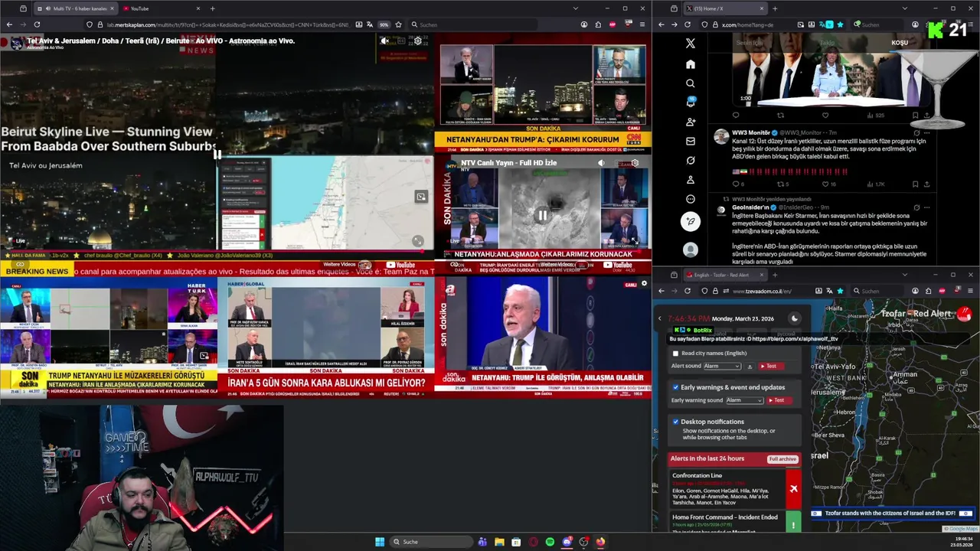Click the 90% zoom level indicator
The image size is (980, 551).
coord(384,24)
